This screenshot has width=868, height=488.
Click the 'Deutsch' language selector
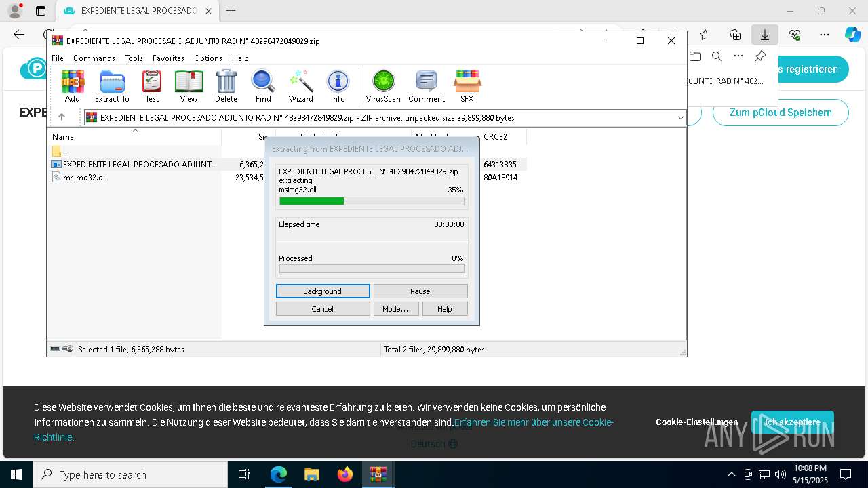pos(434,444)
